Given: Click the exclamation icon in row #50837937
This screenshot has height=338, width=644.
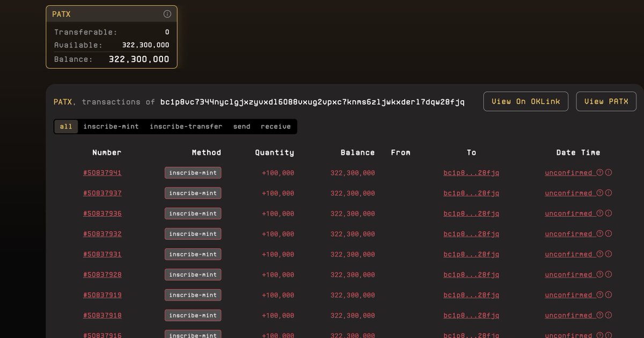Looking at the screenshot, I should point(609,193).
